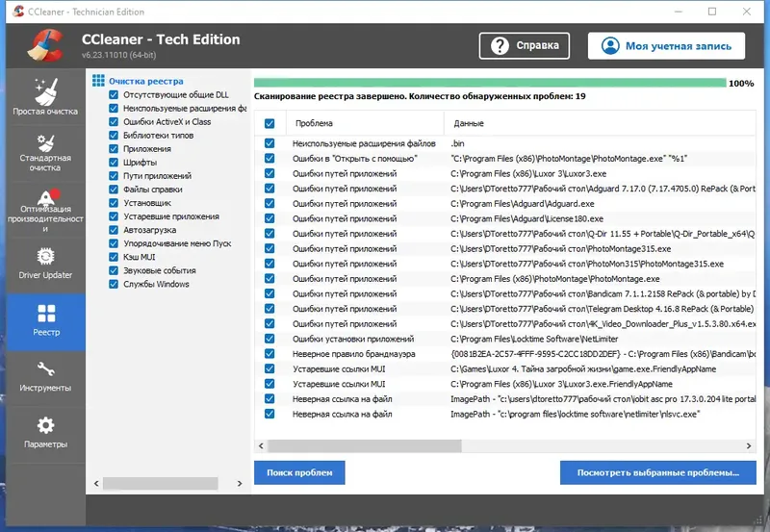The width and height of the screenshot is (770, 532).
Task: Open the Простая очистка section
Action: pyautogui.click(x=45, y=96)
